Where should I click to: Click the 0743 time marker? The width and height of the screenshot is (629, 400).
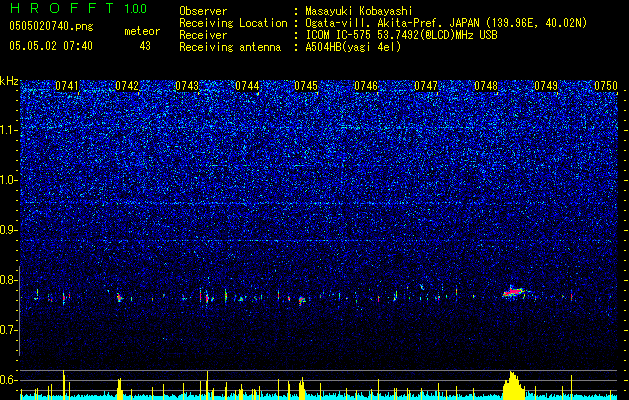(x=187, y=86)
